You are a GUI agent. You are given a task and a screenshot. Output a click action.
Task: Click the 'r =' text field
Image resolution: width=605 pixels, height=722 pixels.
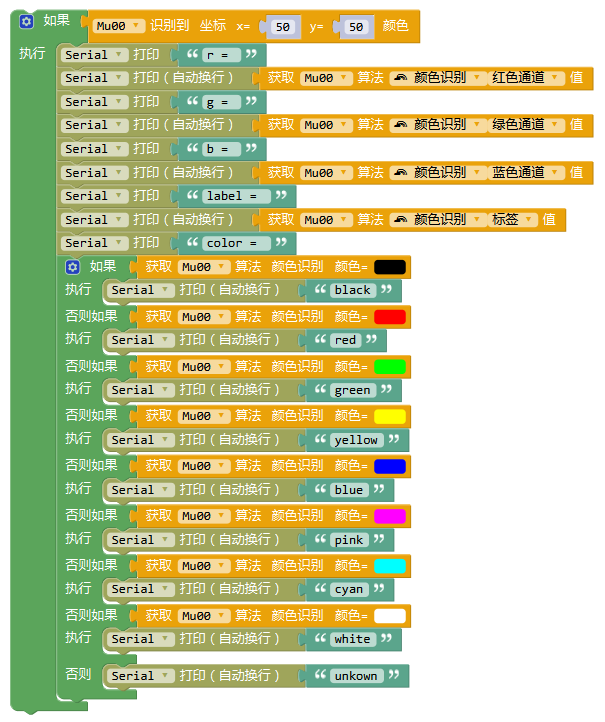221,55
